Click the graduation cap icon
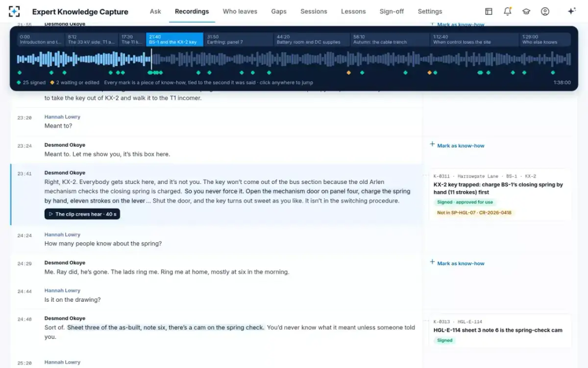This screenshot has width=588, height=368. pyautogui.click(x=526, y=11)
